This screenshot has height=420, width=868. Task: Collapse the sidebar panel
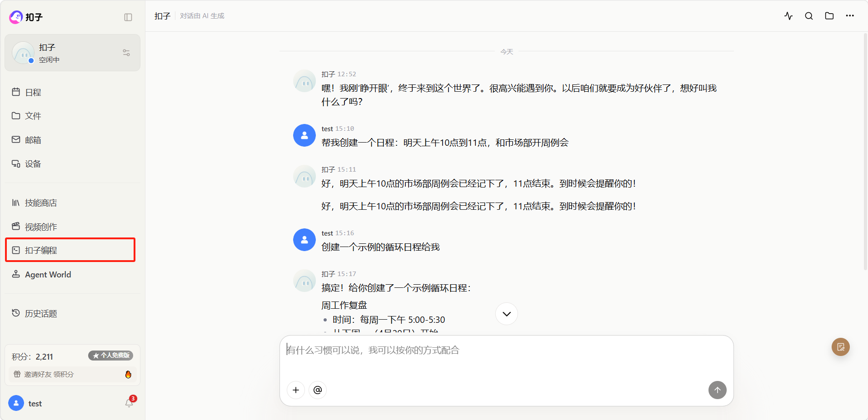(x=128, y=17)
